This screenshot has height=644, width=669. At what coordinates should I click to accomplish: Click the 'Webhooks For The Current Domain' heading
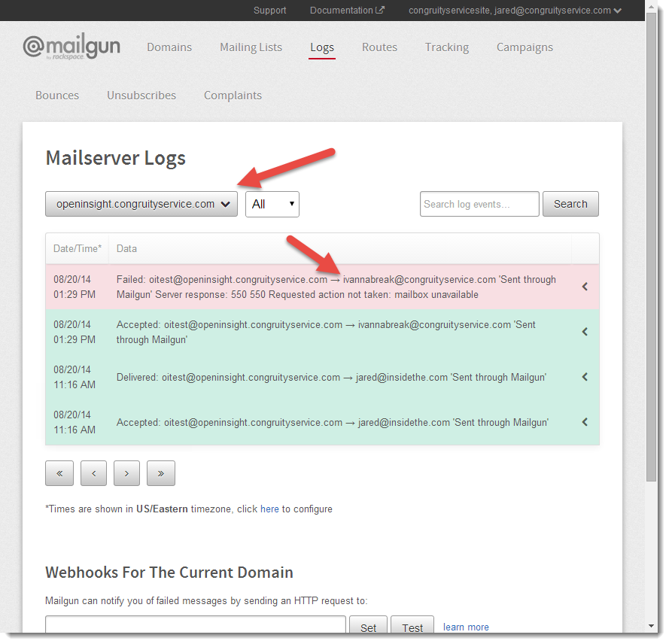(x=169, y=573)
